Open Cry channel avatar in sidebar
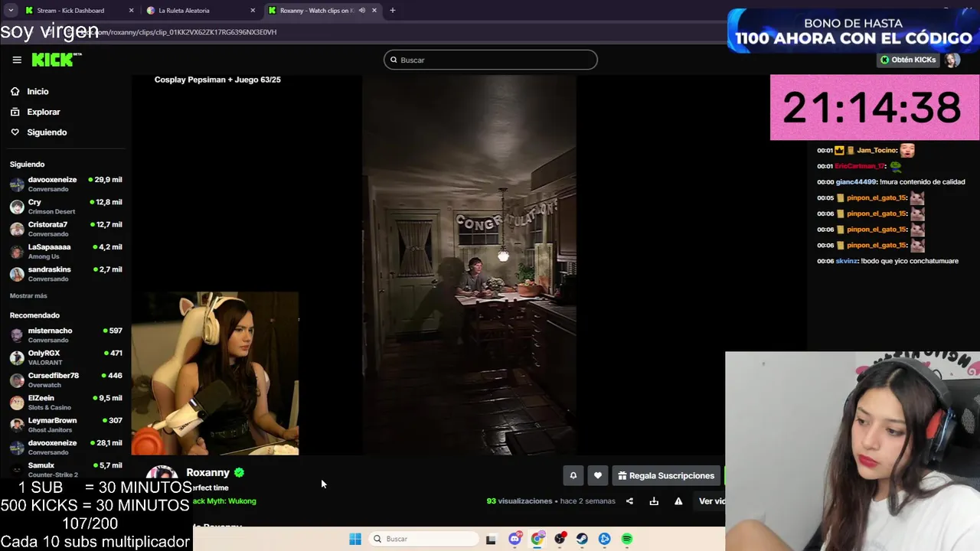Screen dimensions: 980x551 click(x=17, y=207)
